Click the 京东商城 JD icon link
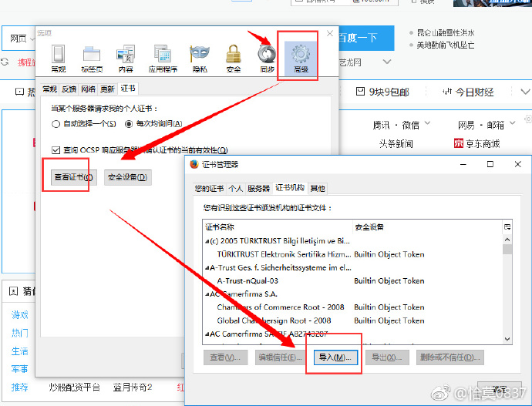532x406 pixels. click(459, 143)
